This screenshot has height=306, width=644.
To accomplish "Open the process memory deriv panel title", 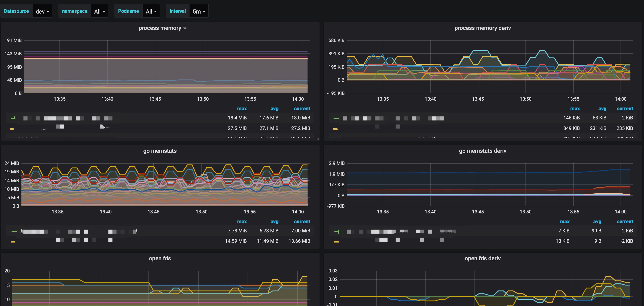I will click(483, 28).
